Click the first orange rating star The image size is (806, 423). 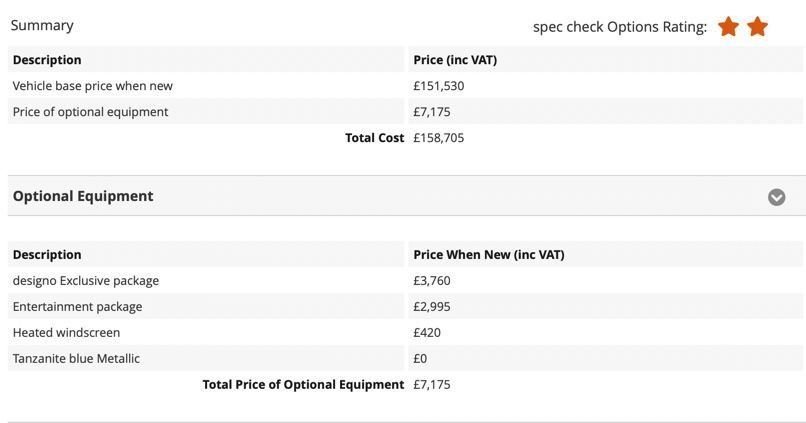pyautogui.click(x=728, y=27)
